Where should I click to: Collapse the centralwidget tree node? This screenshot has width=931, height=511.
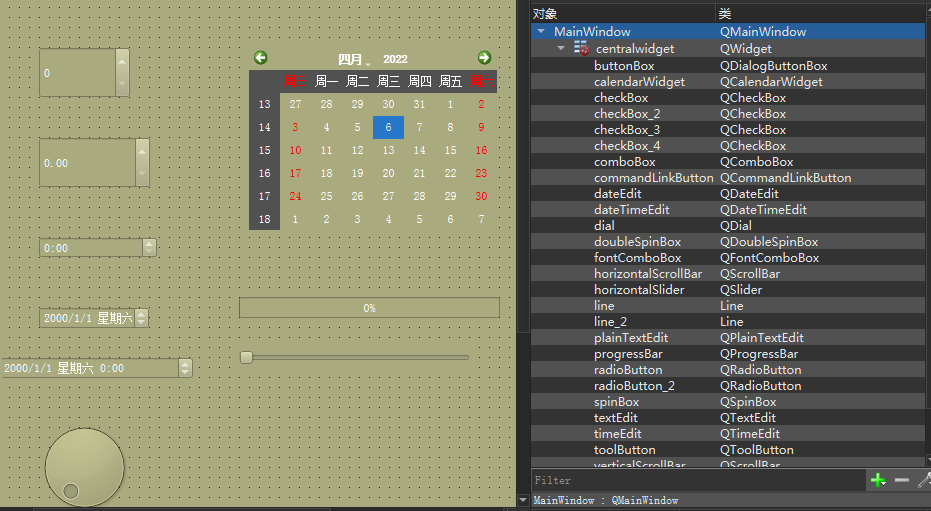click(561, 48)
